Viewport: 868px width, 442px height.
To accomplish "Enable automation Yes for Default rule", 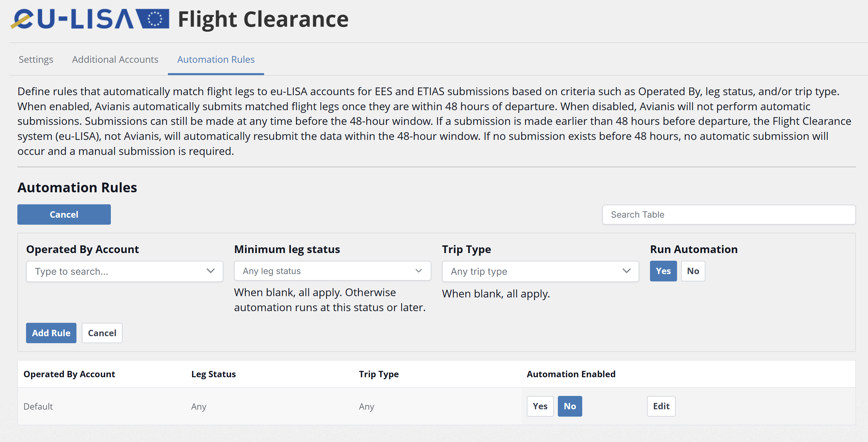I will point(540,406).
